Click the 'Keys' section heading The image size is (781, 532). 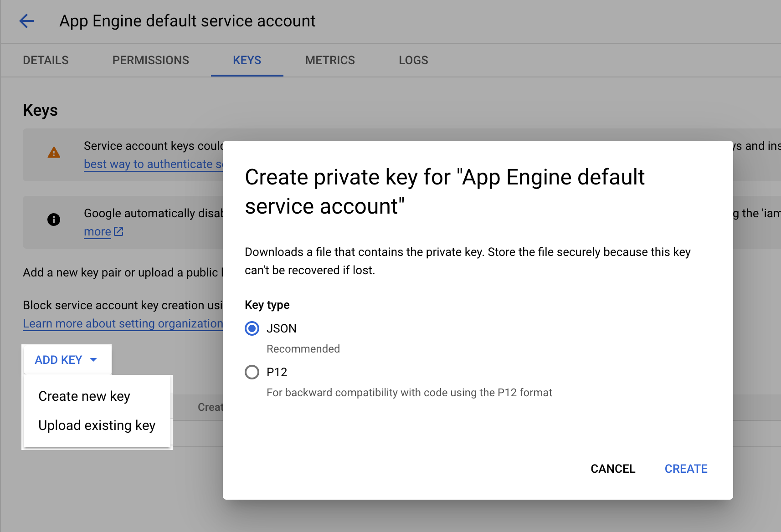pos(41,110)
